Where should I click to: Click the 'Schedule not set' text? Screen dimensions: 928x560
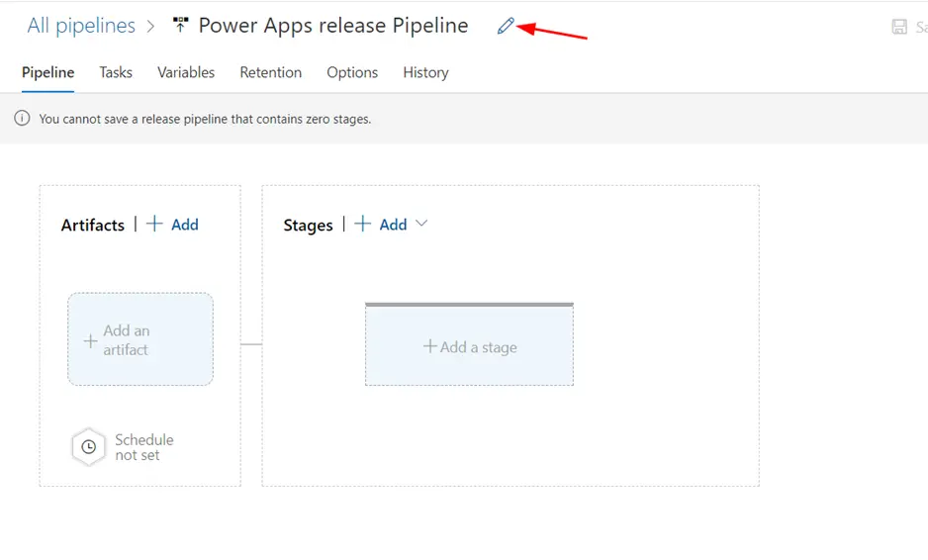click(143, 447)
